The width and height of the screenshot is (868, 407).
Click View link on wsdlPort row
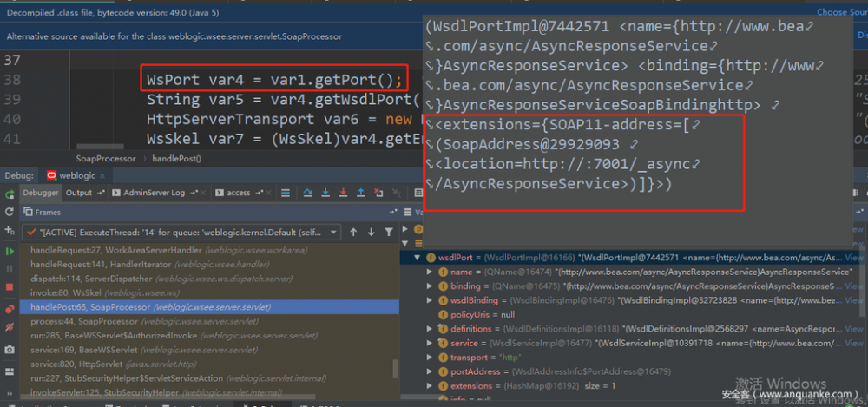pos(853,258)
